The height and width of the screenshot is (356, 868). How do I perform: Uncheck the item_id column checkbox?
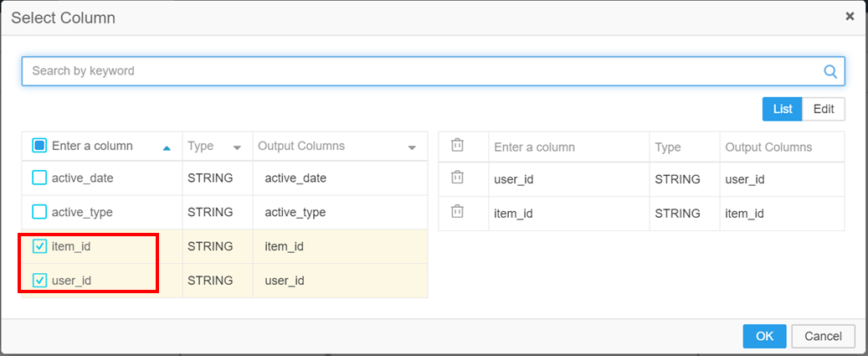pyautogui.click(x=39, y=246)
